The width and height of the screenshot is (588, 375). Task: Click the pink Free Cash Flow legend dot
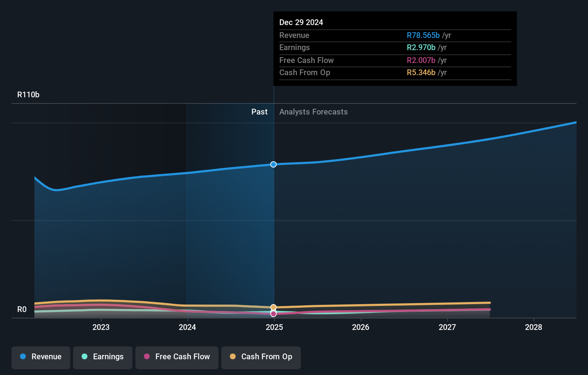point(146,356)
